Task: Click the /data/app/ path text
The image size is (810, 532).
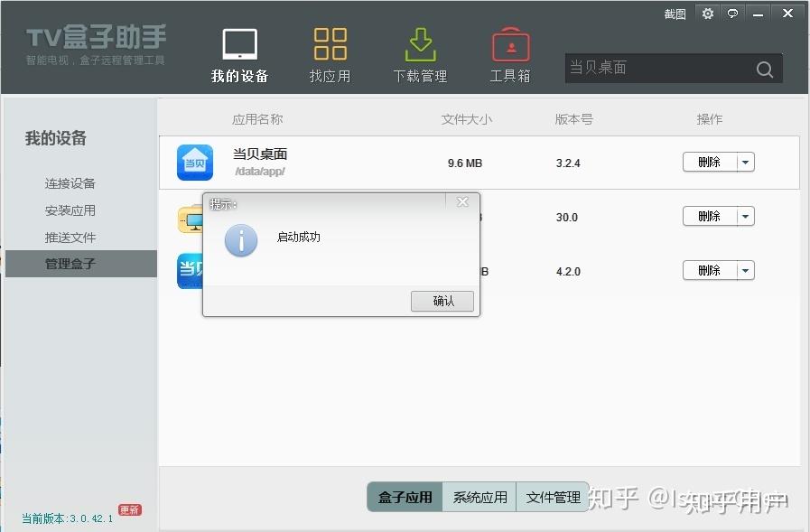Action: (260, 172)
